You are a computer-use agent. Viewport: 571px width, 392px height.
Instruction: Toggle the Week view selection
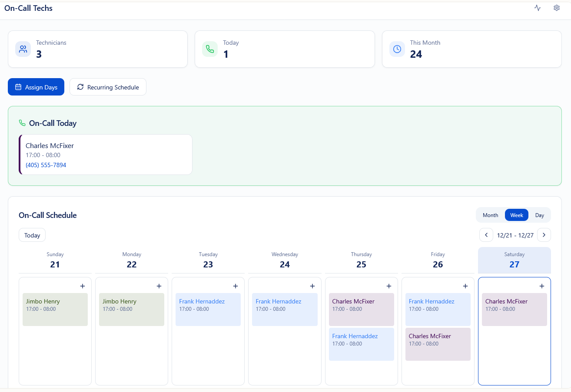coord(516,215)
